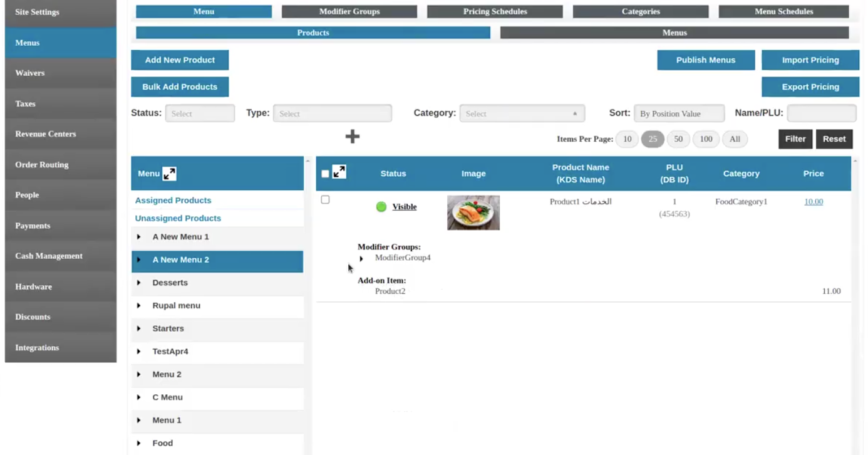Apply filters with the Filter button
Screen dimensions: 868x455
[795, 139]
